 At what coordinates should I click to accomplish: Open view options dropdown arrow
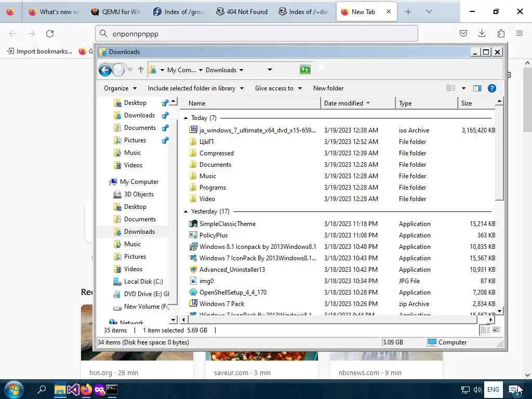[x=463, y=88]
